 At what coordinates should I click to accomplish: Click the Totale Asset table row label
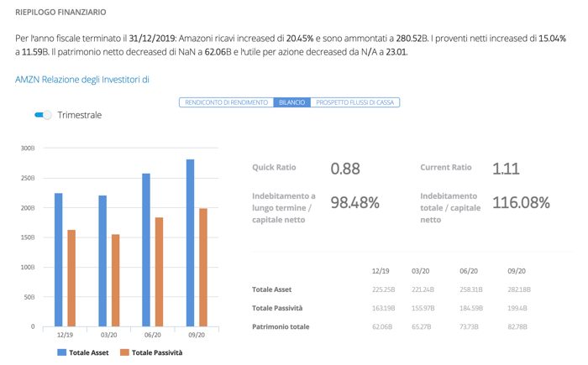(x=271, y=289)
